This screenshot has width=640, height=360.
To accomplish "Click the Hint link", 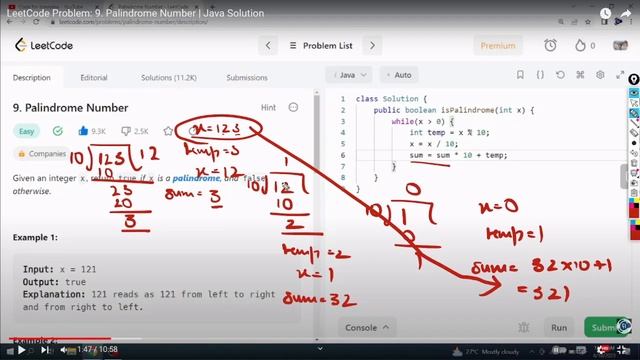I will click(268, 107).
